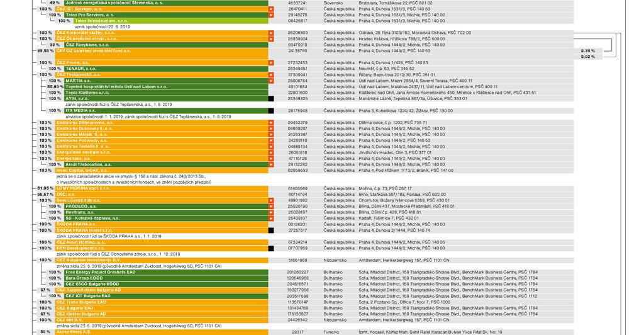This screenshot has width=644, height=335.
Task: Select the LOMY MOŘINA spol. s r.o. entry
Action: [x=162, y=188]
